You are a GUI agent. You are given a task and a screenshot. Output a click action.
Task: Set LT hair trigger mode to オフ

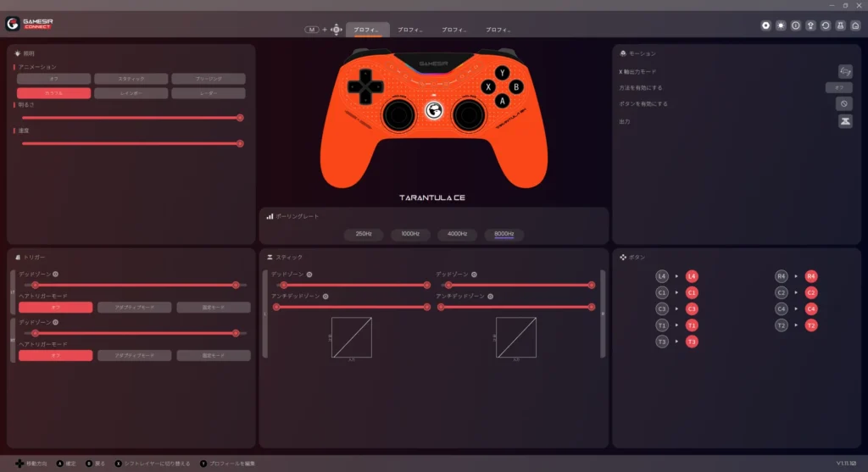55,307
